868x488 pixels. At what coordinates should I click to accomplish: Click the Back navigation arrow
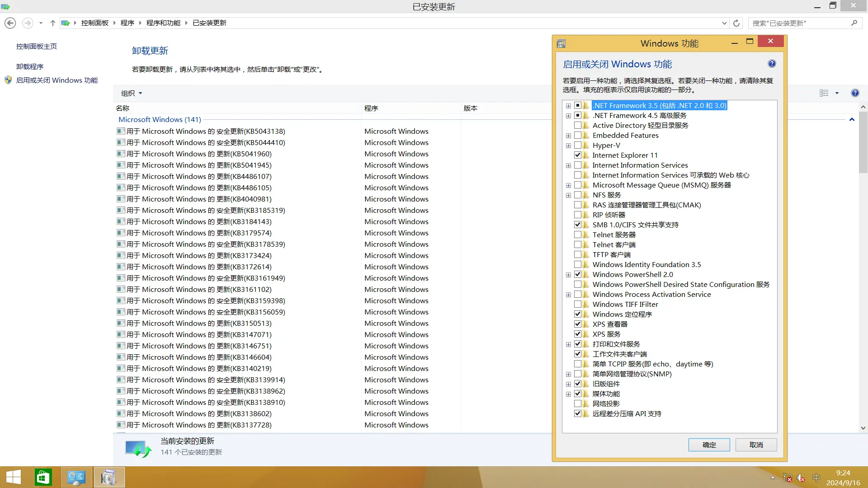(10, 23)
